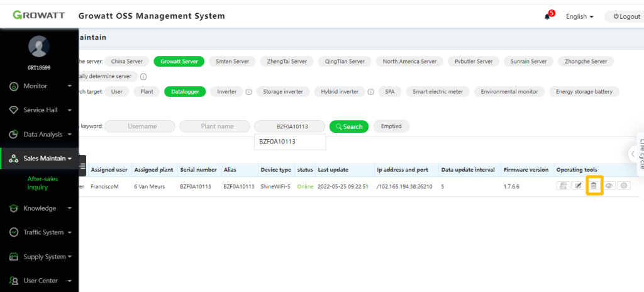The height and width of the screenshot is (292, 644).
Task: Choose Plant as search target
Action: click(147, 92)
